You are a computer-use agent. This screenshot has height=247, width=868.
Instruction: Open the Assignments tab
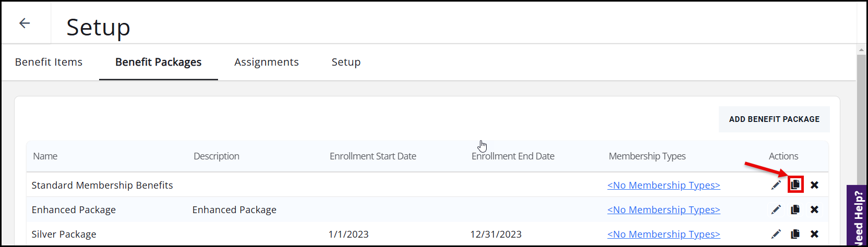point(267,62)
